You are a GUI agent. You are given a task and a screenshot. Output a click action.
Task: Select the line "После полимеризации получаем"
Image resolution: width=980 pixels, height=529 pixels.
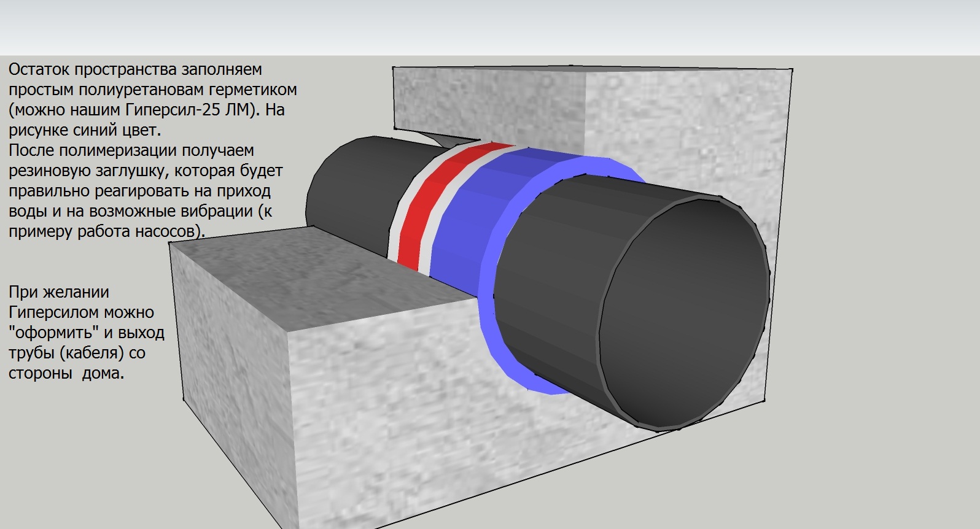pos(131,150)
